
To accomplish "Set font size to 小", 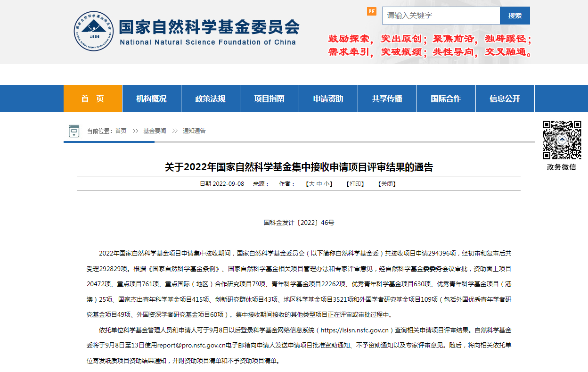I will (x=327, y=184).
